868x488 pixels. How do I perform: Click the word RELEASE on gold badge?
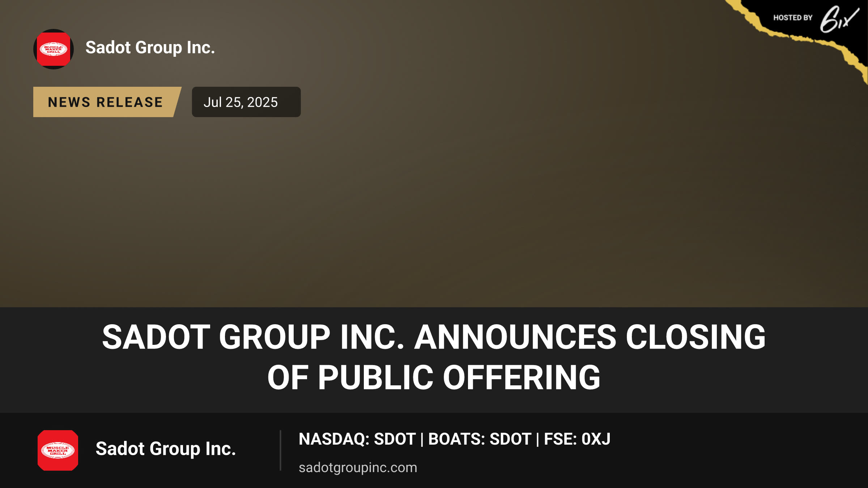pyautogui.click(x=130, y=102)
